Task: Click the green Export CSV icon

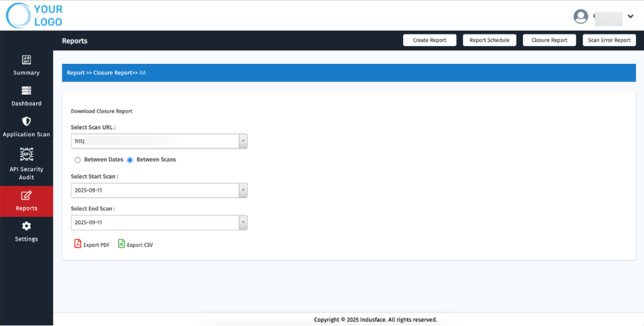Action: pos(122,243)
